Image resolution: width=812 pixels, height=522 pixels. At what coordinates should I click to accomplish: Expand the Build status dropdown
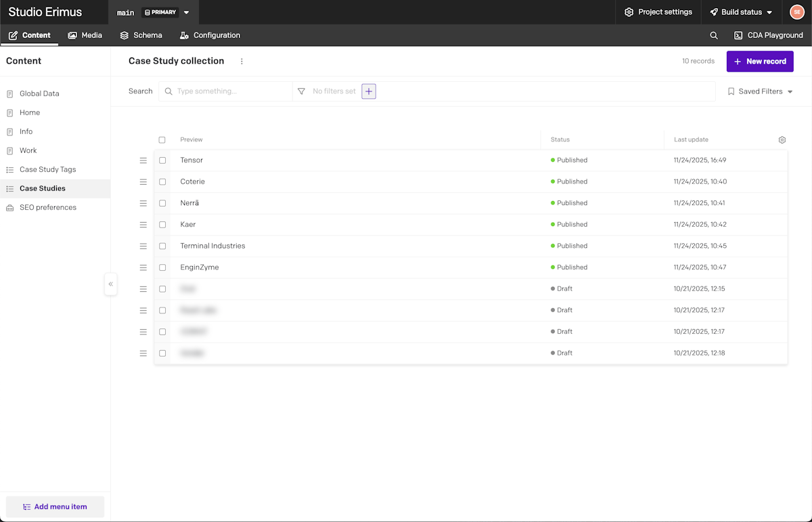pyautogui.click(x=741, y=12)
